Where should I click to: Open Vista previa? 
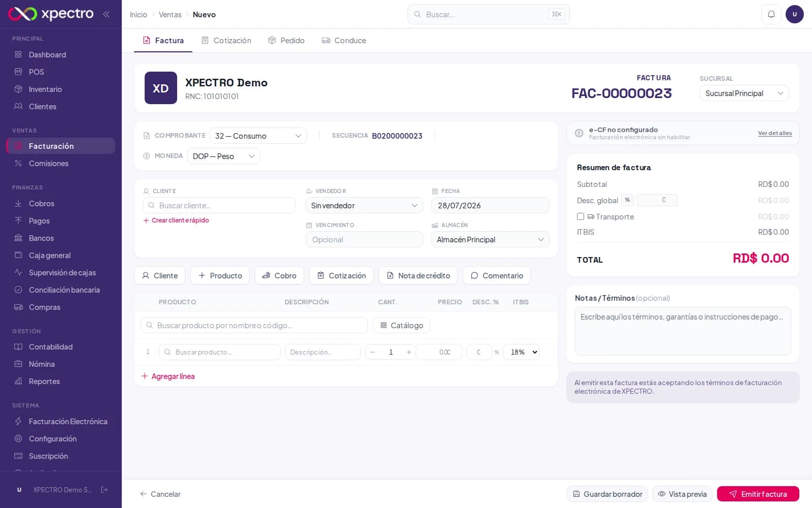tap(682, 494)
